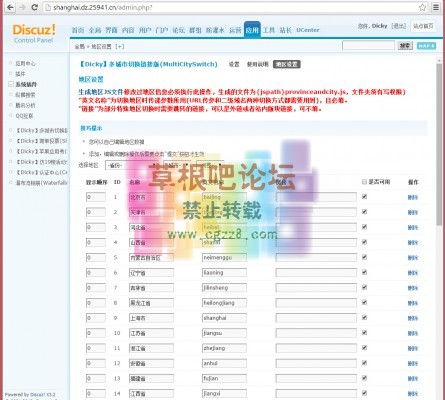Click the MAP+ button

tap(426, 46)
